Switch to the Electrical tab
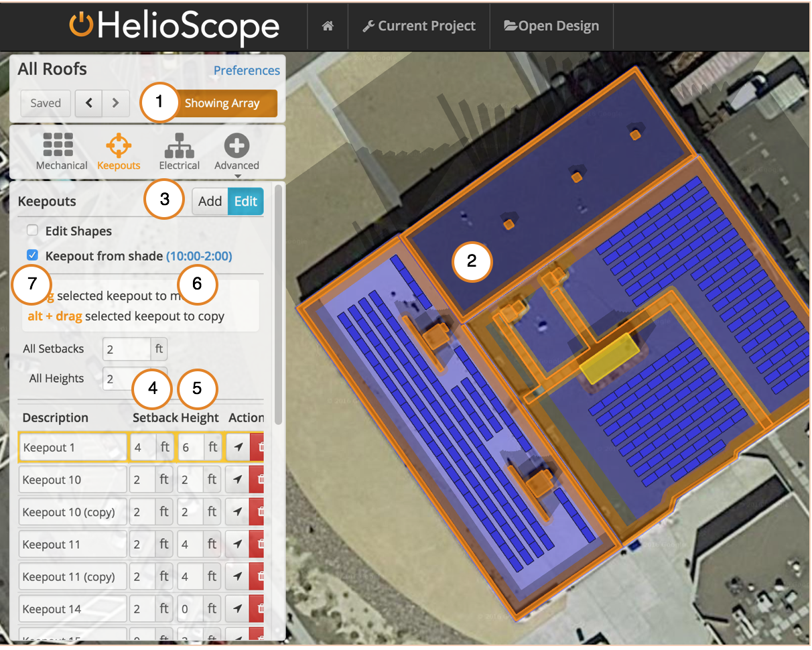This screenshot has height=650, width=812. click(179, 151)
